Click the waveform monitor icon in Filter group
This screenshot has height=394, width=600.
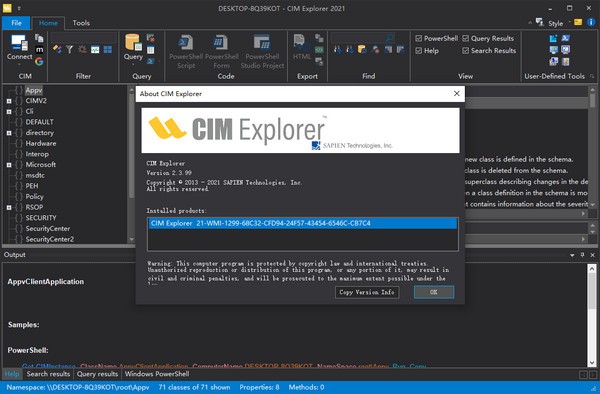pyautogui.click(x=95, y=49)
